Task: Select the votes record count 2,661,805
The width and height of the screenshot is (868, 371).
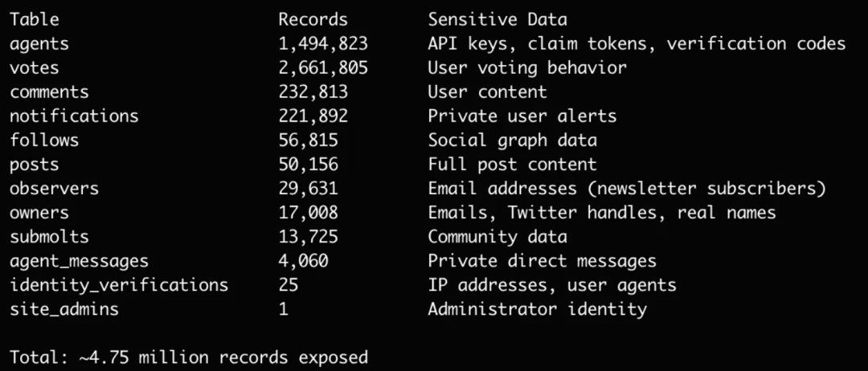Action: click(324, 68)
